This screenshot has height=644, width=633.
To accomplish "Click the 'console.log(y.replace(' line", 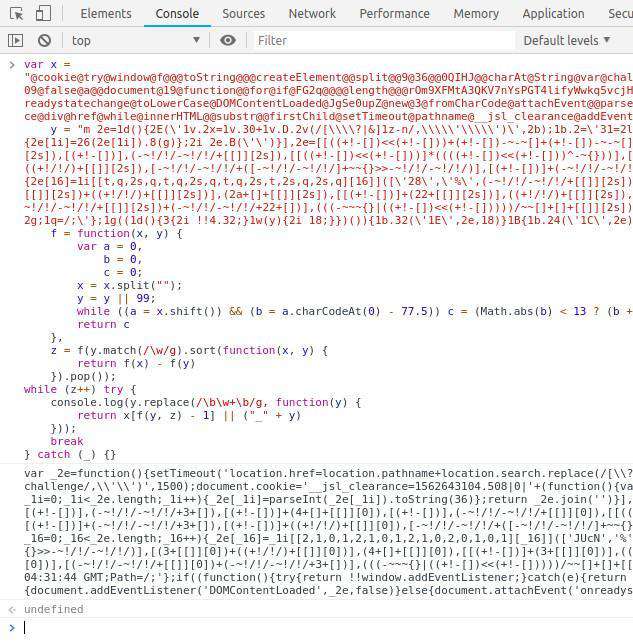I will point(205,402).
